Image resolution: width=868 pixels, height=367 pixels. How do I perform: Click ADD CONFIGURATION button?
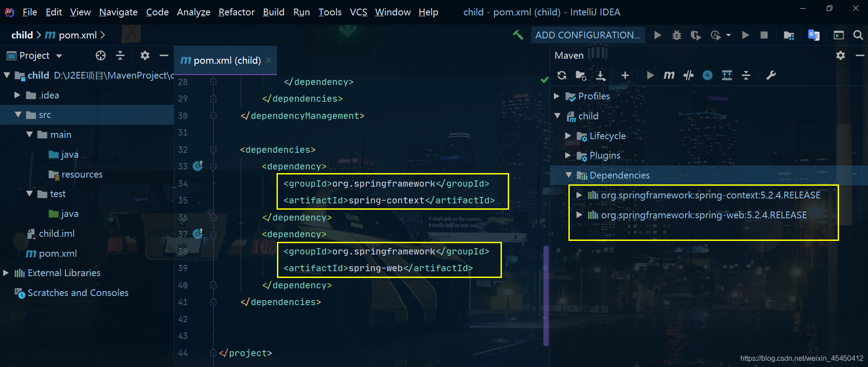588,35
